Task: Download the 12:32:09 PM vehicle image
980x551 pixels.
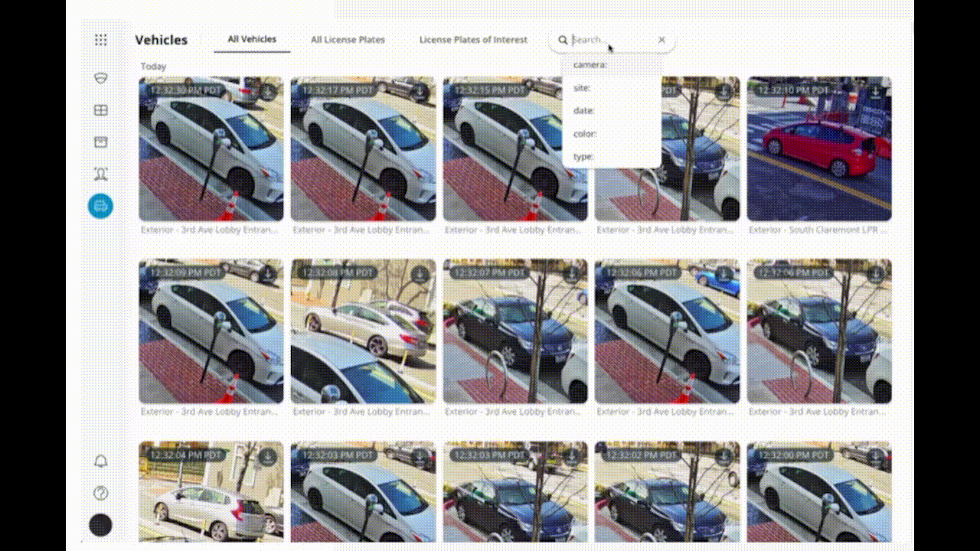Action: tap(268, 274)
